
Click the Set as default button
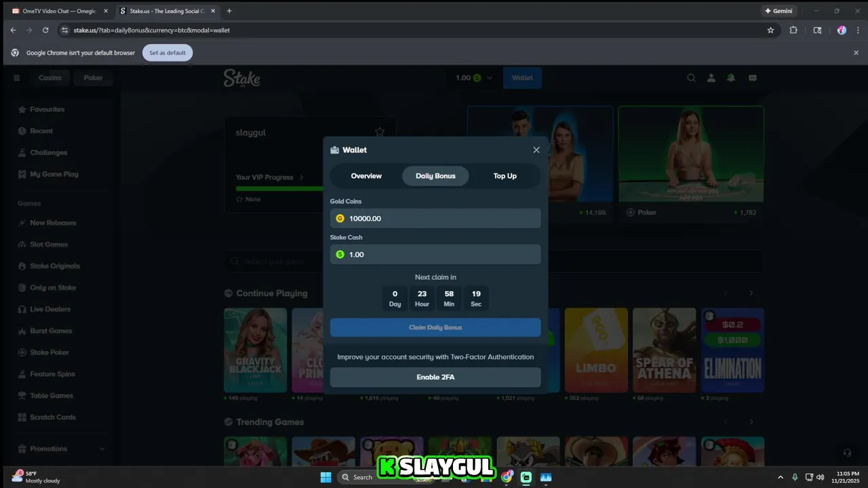167,53
